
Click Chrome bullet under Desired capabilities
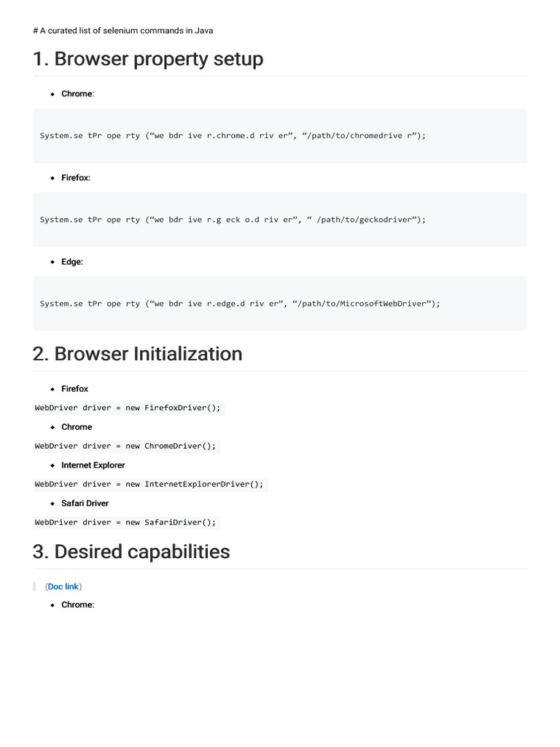[77, 605]
